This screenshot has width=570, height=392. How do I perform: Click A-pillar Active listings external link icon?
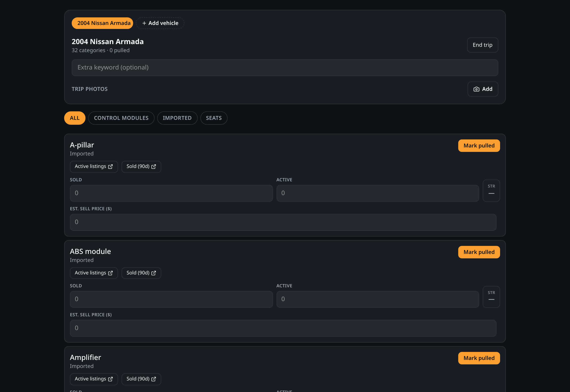pyautogui.click(x=110, y=167)
